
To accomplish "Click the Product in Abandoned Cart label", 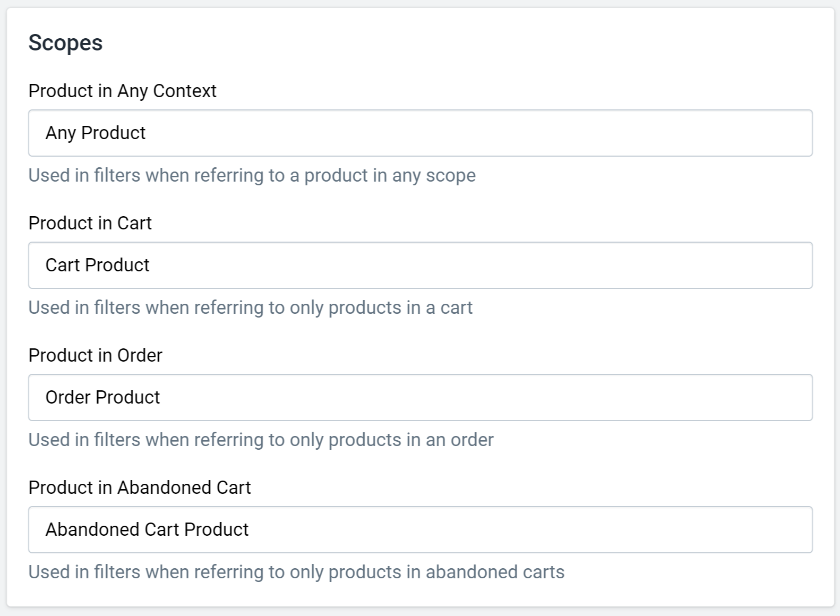I will pyautogui.click(x=140, y=487).
